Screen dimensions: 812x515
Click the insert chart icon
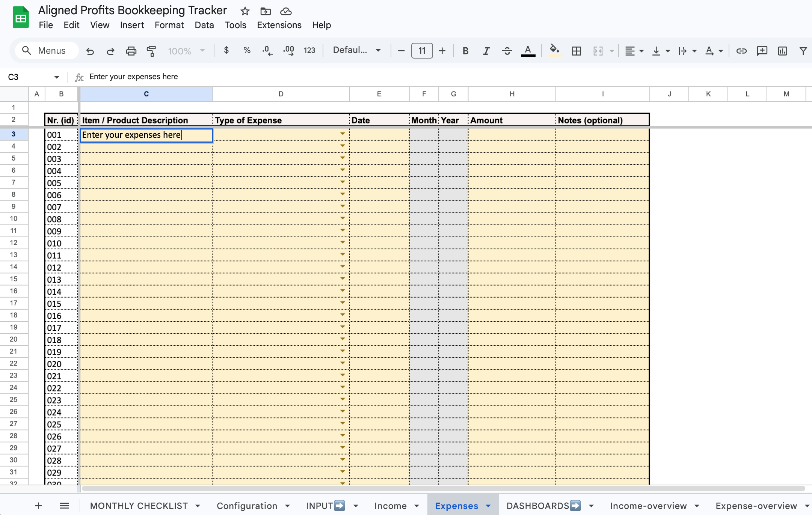782,51
